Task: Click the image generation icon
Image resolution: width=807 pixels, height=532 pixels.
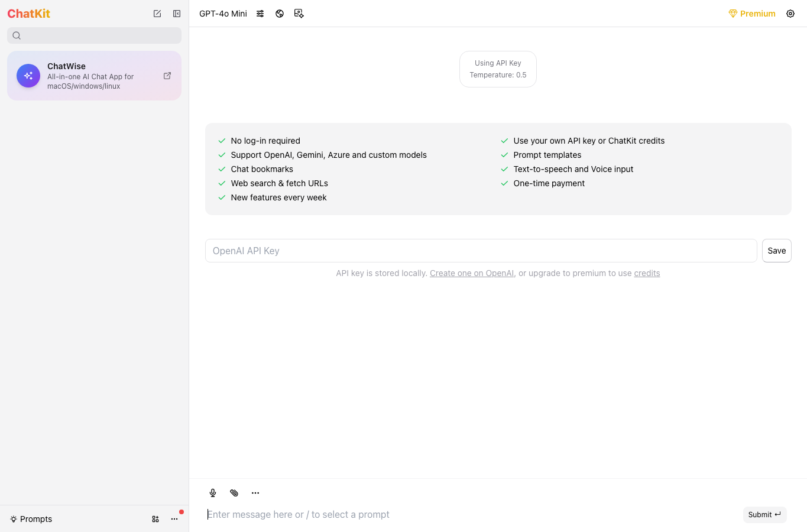Action: coord(299,14)
